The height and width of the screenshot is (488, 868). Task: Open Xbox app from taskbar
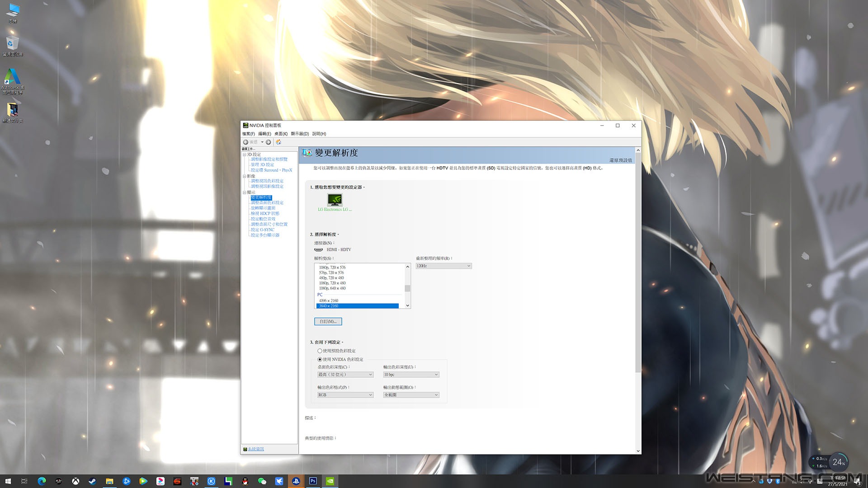pyautogui.click(x=75, y=481)
